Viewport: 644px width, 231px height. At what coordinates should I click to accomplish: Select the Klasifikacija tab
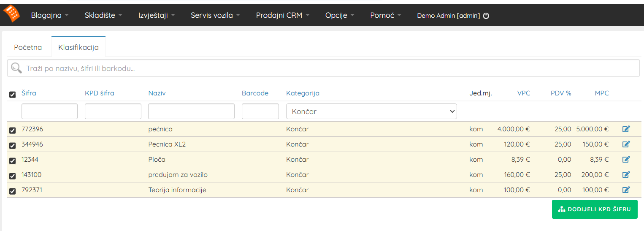click(x=78, y=47)
